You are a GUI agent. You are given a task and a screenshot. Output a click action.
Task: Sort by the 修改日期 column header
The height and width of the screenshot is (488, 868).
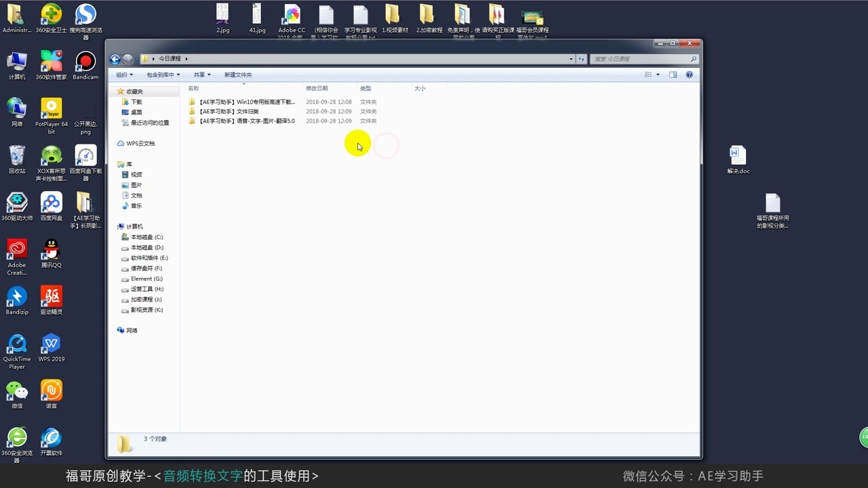330,88
